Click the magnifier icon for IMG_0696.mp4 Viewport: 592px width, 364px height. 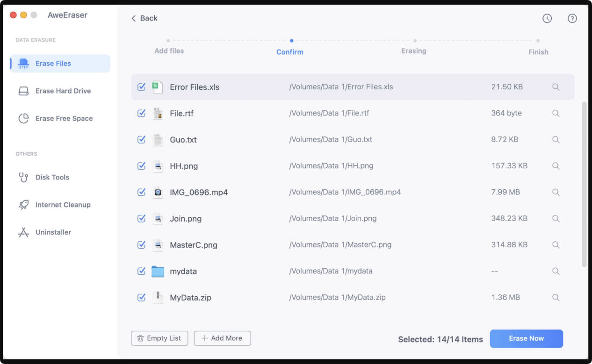556,192
